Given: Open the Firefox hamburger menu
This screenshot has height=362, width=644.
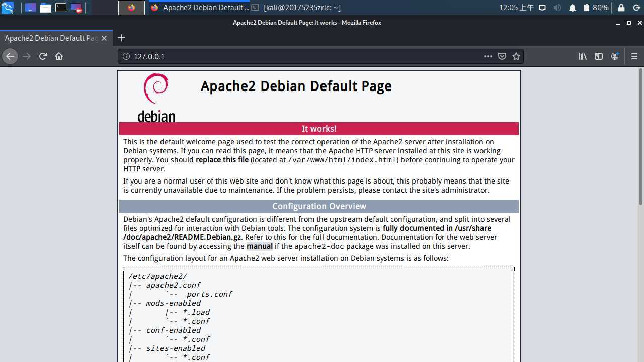Looking at the screenshot, I should click(x=634, y=56).
